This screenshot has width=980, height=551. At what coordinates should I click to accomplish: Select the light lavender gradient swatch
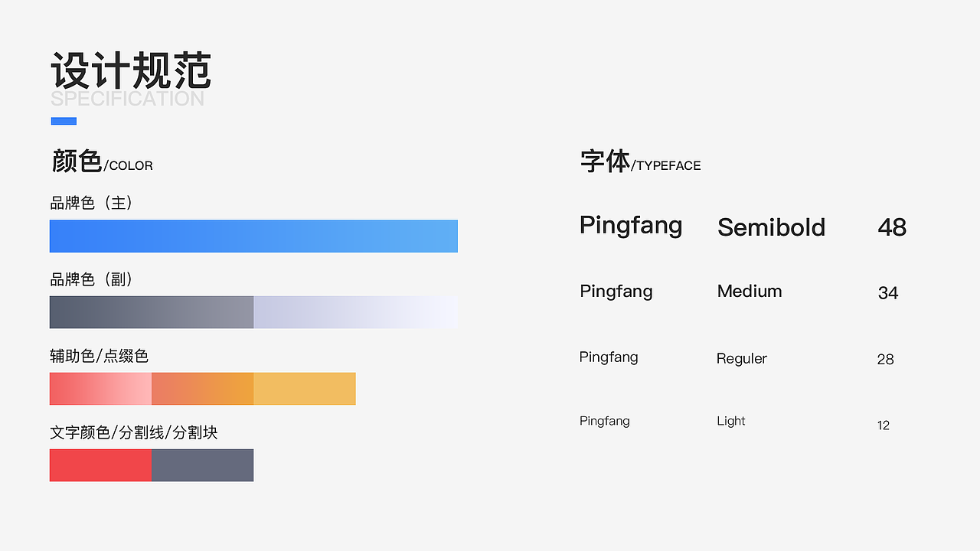355,312
